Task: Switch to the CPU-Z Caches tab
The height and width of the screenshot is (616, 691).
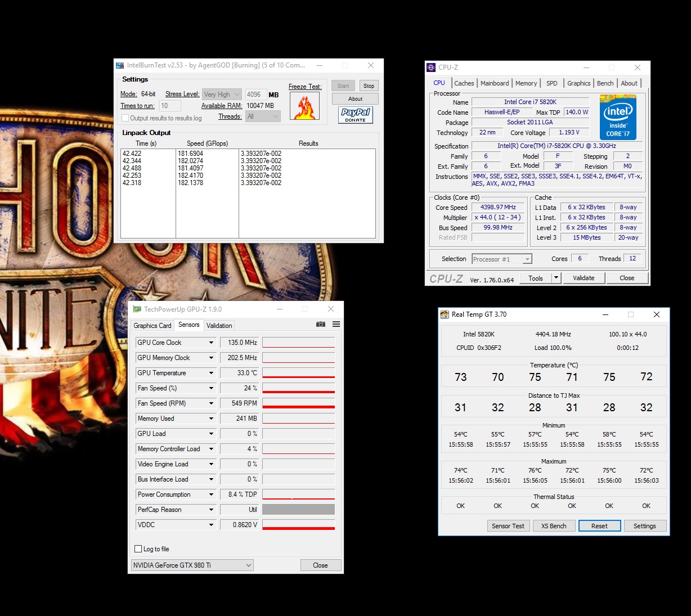Action: click(x=464, y=83)
